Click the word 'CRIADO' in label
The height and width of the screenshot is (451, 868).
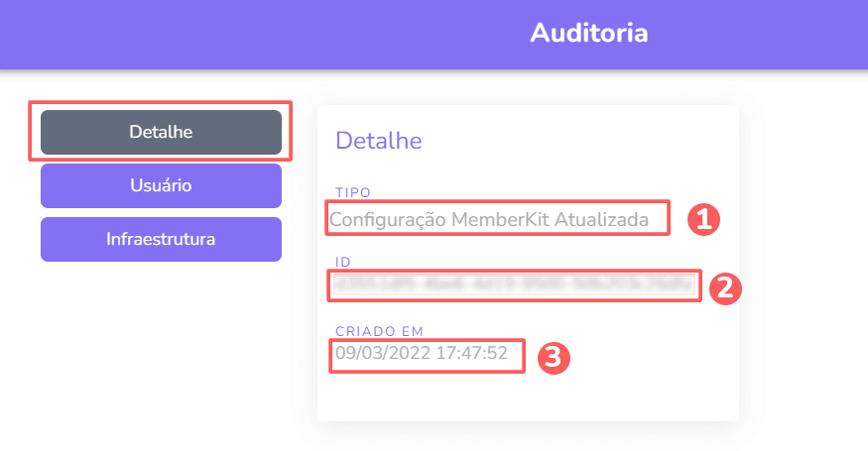pos(365,331)
